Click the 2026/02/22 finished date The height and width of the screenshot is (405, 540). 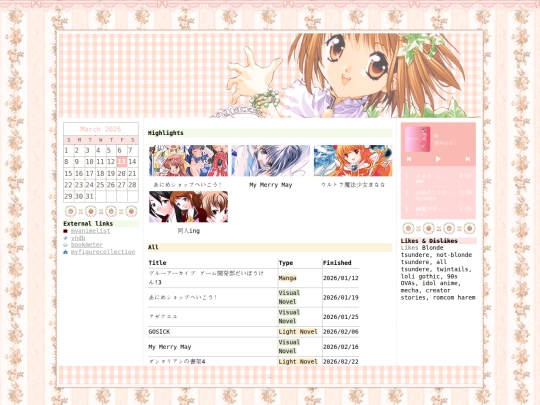coord(341,361)
